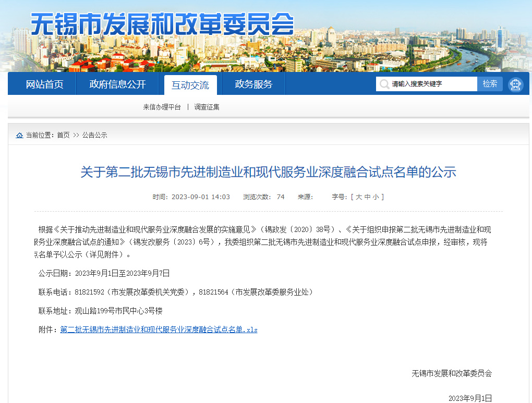Set font size to 小 (small)

point(376,197)
